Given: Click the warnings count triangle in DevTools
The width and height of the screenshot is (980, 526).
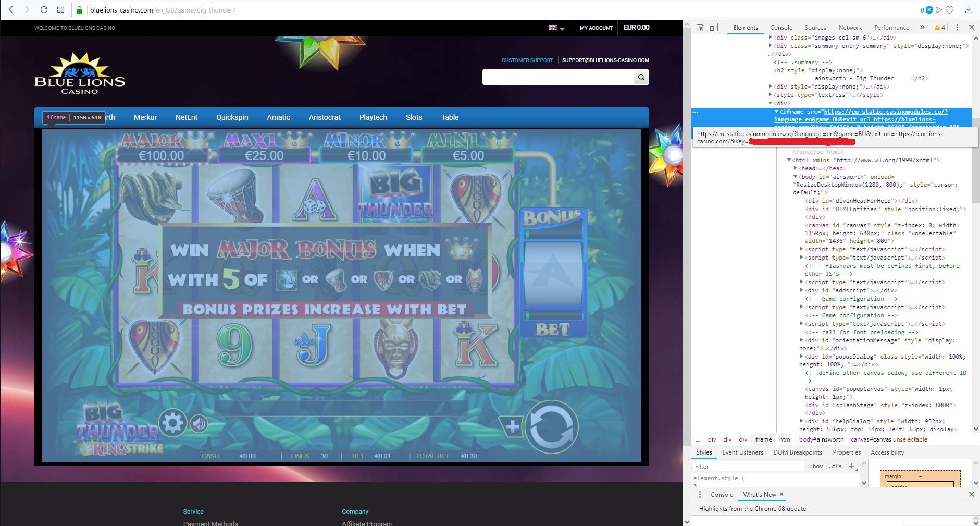Looking at the screenshot, I should [940, 27].
